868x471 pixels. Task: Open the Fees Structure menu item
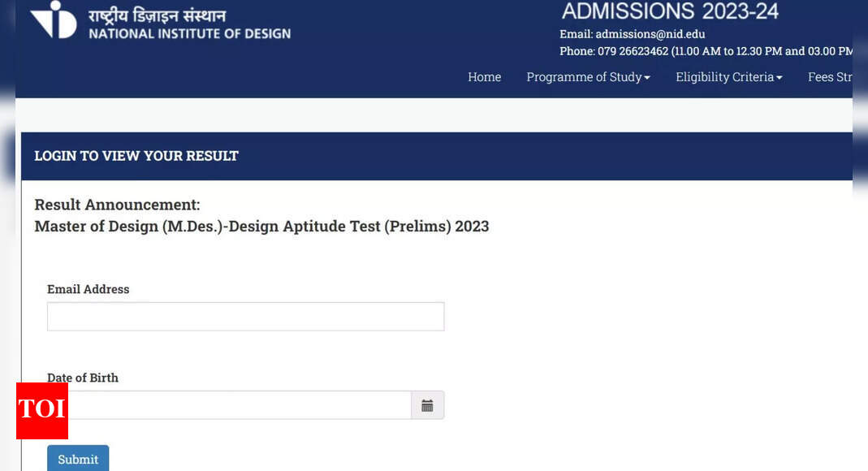pos(831,77)
